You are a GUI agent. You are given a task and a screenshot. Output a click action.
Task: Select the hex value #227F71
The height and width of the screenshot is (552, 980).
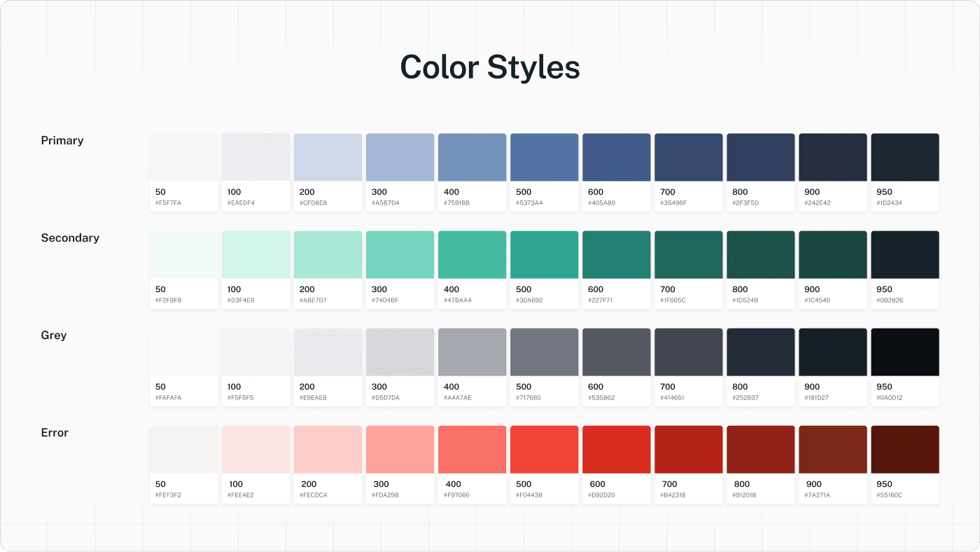[x=601, y=301]
